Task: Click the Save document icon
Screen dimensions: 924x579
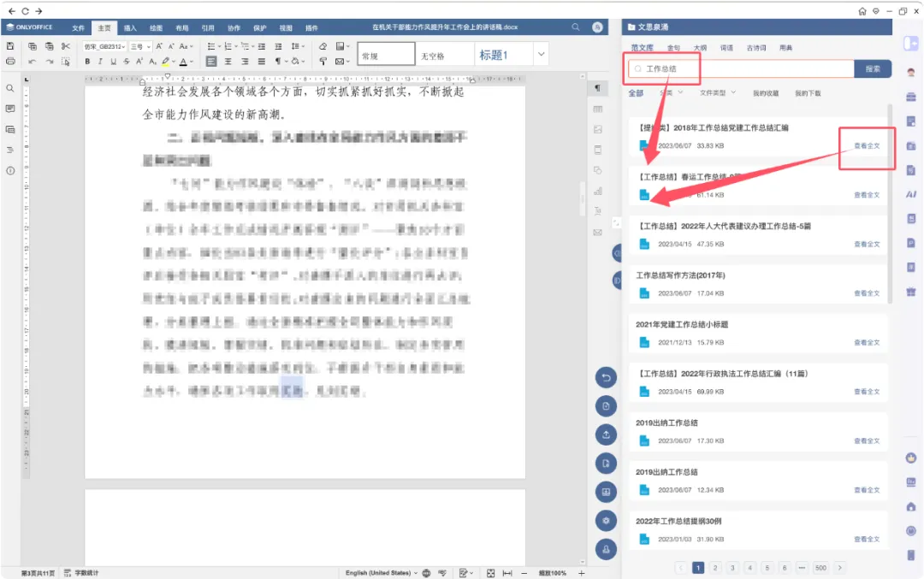Action: click(10, 46)
